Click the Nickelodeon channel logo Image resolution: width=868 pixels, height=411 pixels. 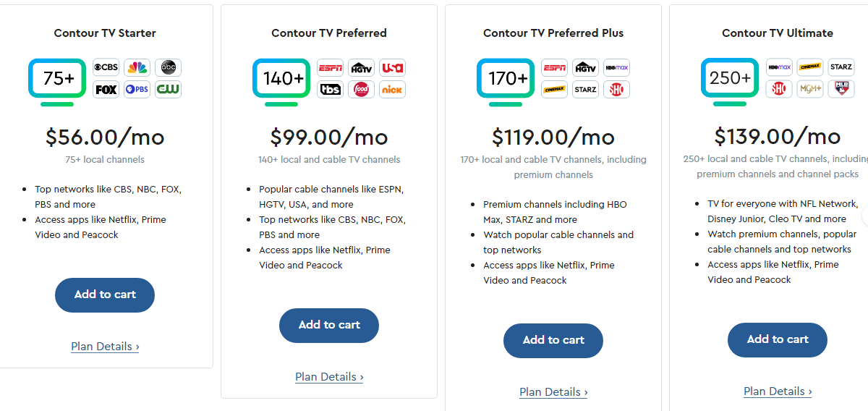click(392, 90)
